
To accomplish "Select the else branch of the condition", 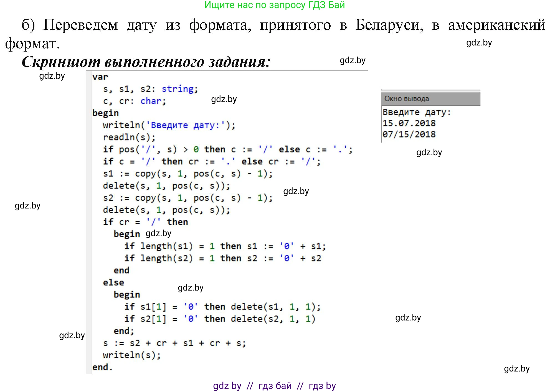I will [x=113, y=282].
